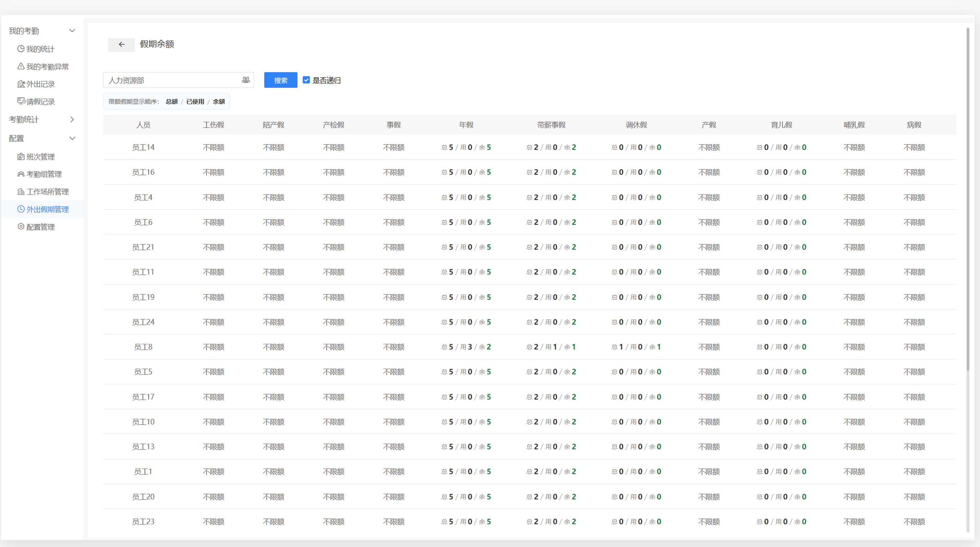Click the 考勤组管理 people icon
The width and height of the screenshot is (980, 547).
click(21, 174)
